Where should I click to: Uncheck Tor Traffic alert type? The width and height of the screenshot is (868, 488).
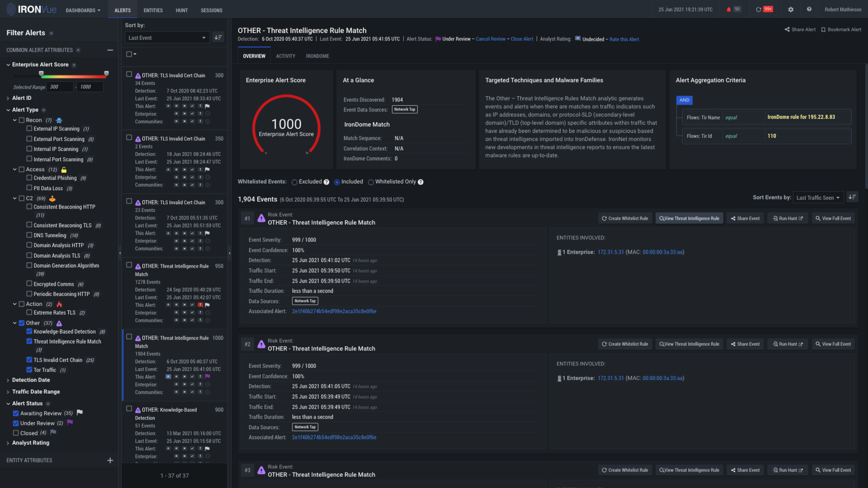[x=29, y=369]
